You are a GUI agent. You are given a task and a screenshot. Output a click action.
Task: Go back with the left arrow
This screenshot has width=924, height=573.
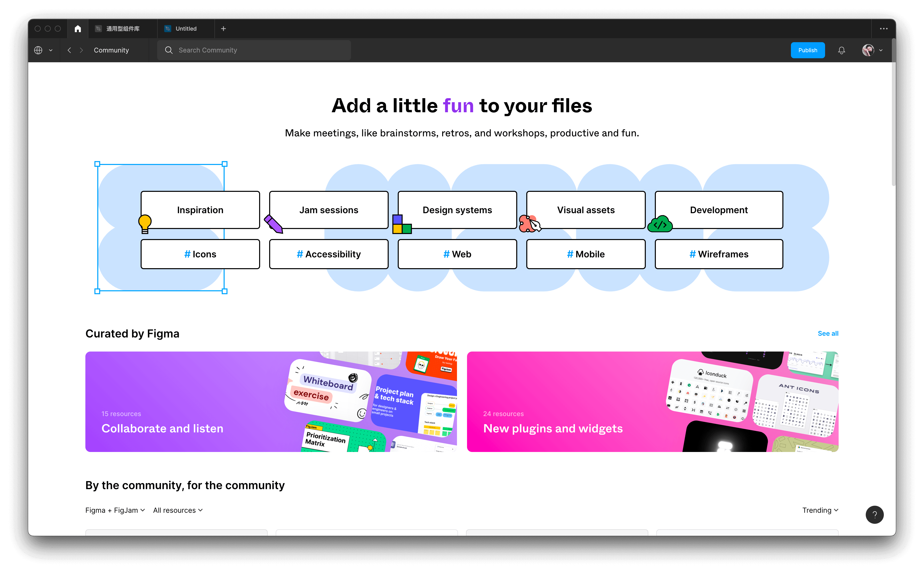click(69, 50)
